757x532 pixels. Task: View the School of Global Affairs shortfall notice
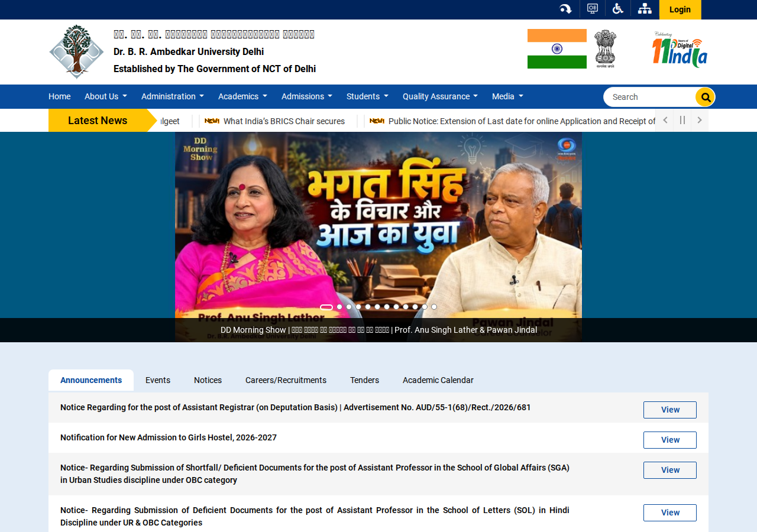click(x=670, y=470)
